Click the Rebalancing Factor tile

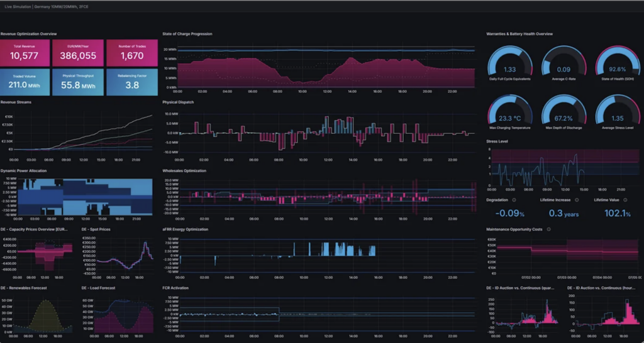[x=131, y=82]
